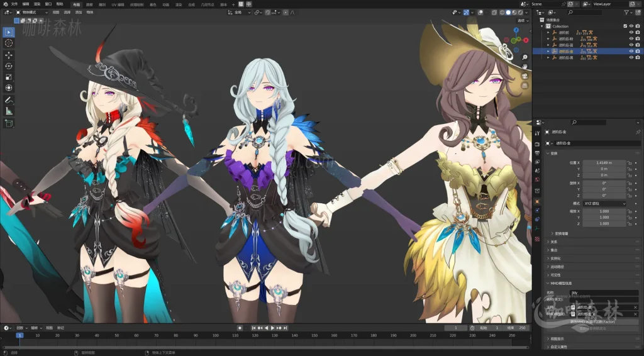Open the 编辑 Edit menu

pos(25,4)
